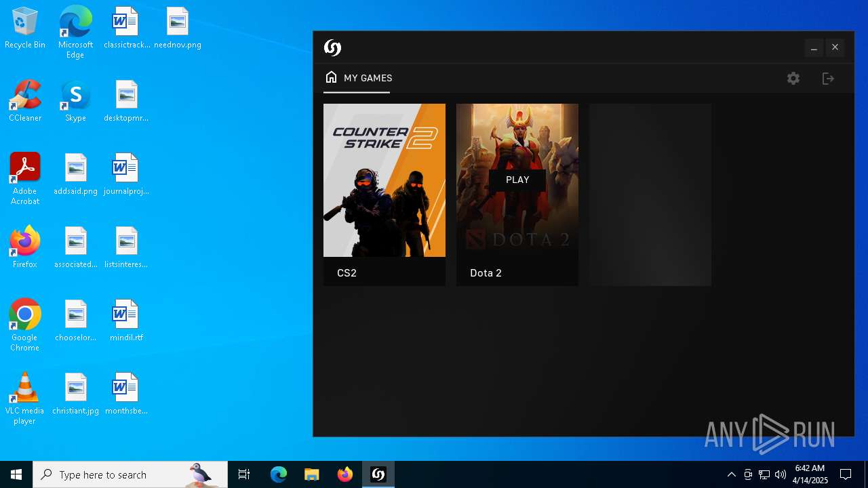Launch Microsoft Edge desktop shortcut
868x488 pixels.
[75, 33]
